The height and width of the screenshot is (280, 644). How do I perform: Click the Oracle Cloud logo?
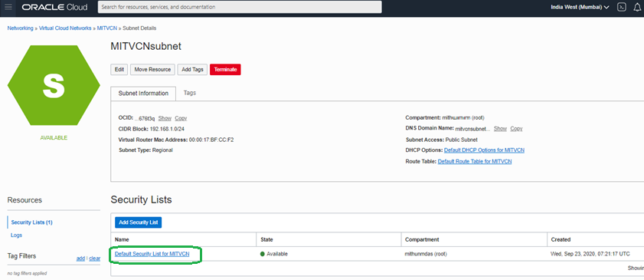click(54, 7)
